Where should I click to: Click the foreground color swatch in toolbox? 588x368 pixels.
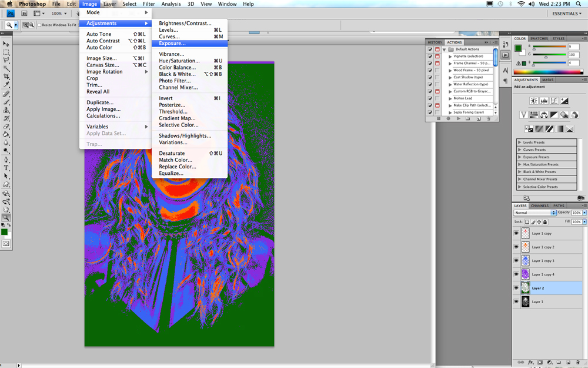point(4,231)
